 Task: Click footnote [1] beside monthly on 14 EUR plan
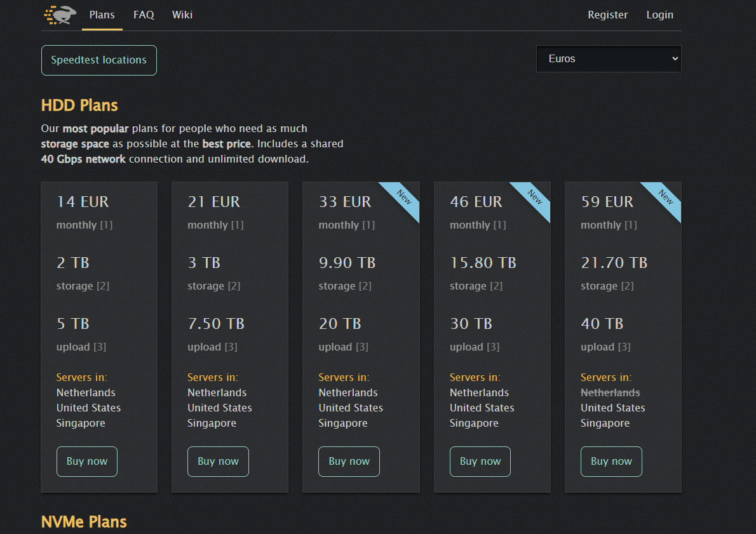pyautogui.click(x=106, y=225)
